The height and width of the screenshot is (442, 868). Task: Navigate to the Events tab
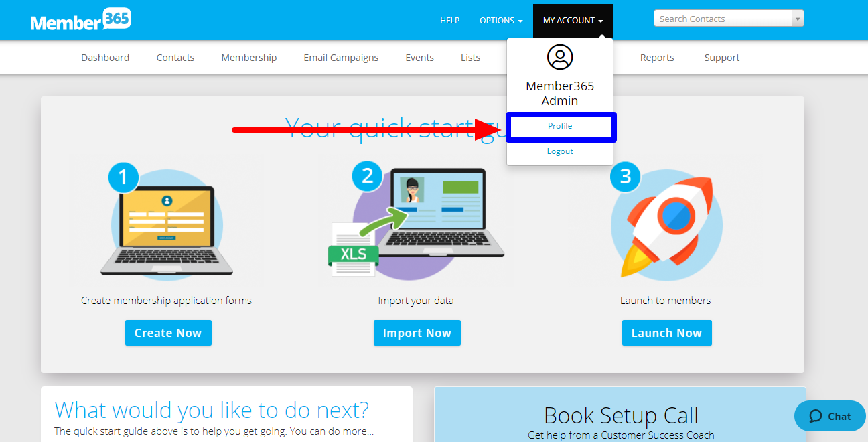[x=420, y=58]
